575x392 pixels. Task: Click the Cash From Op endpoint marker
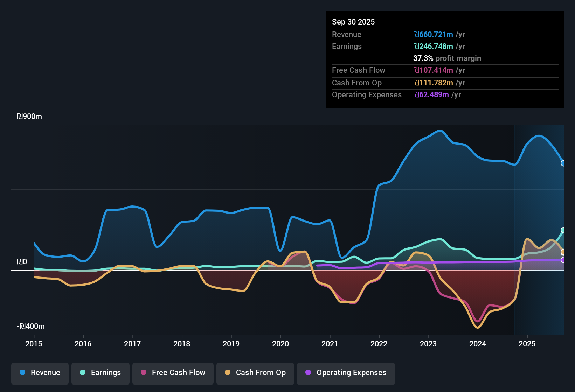pos(563,252)
